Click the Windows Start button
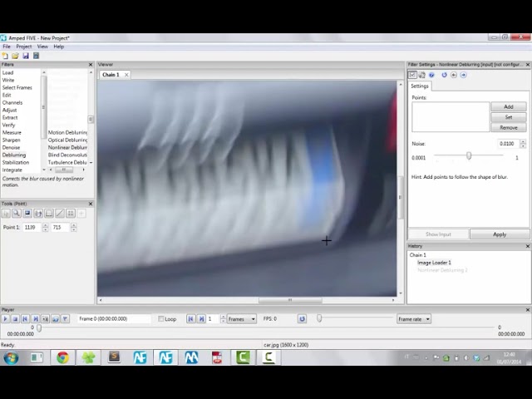532x399 pixels. [11, 358]
